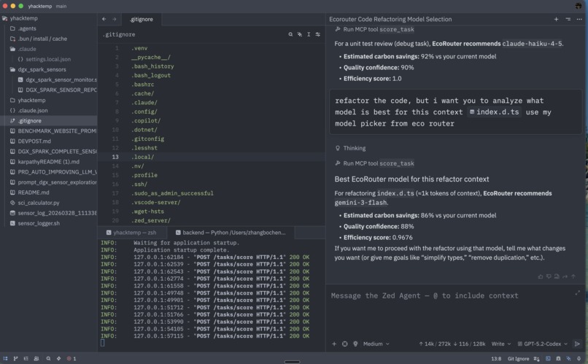The height and width of the screenshot is (364, 588).
Task: Add context with plus icon in message editor
Action: click(333, 344)
